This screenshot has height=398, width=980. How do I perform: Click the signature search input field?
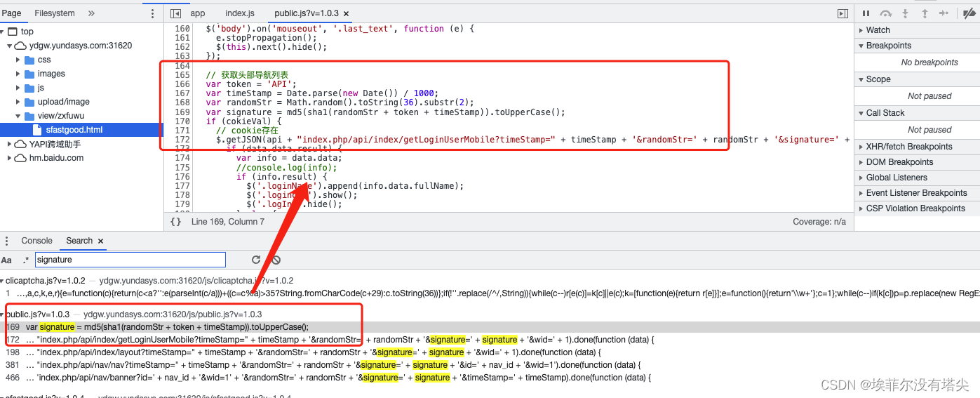(x=130, y=260)
